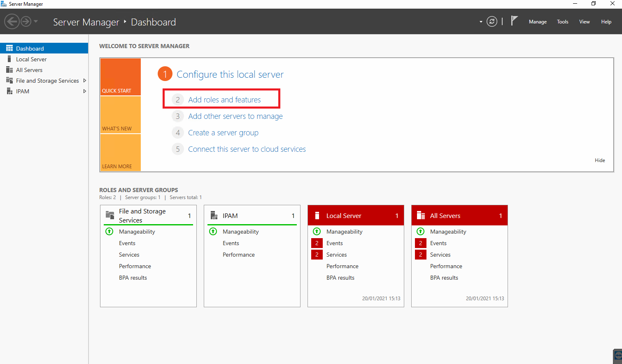This screenshot has width=622, height=364.
Task: Click the TeamViewer panel icon at bottom right
Action: point(618,356)
